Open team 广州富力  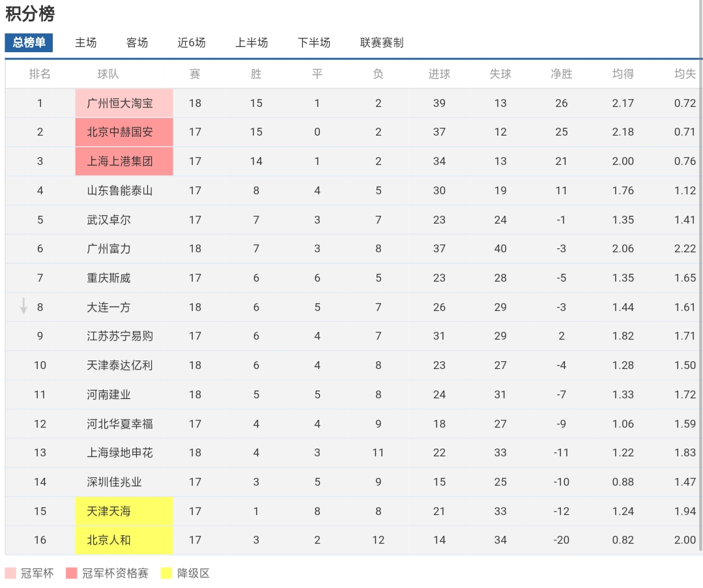click(x=109, y=248)
